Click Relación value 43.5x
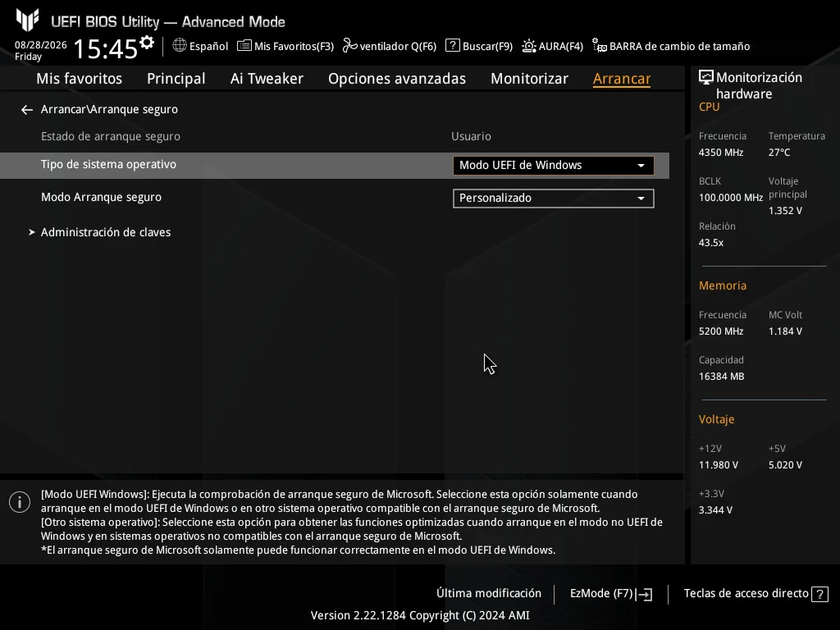The width and height of the screenshot is (840, 630). (711, 243)
